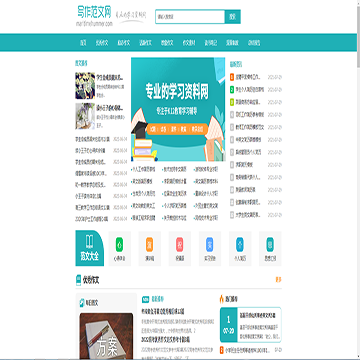Select the last item in teal navigation bar
The height and width of the screenshot is (360, 360).
(254, 43)
